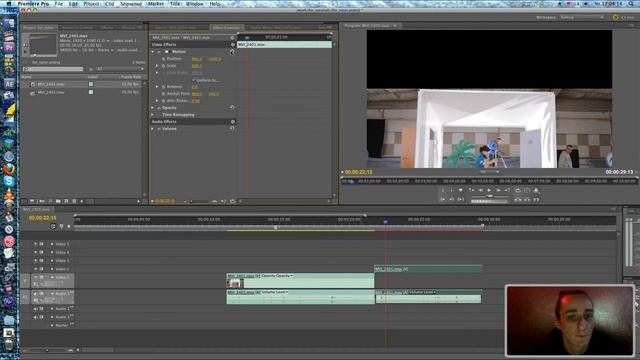640x360 pixels.
Task: Play the Program monitor
Action: click(489, 191)
